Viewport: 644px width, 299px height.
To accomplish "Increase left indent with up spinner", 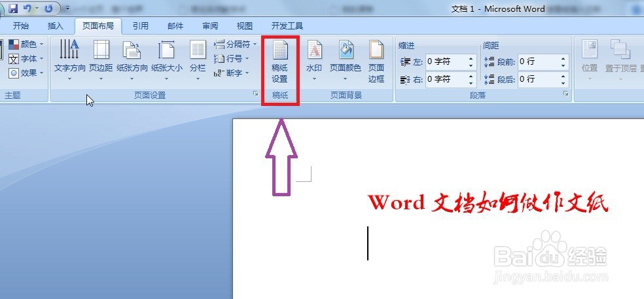I will point(471,59).
